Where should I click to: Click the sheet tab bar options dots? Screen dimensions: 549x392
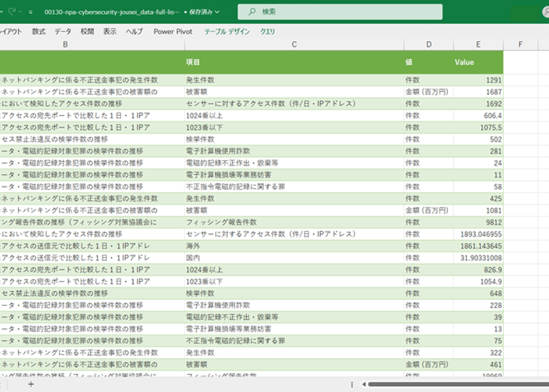coord(352,384)
